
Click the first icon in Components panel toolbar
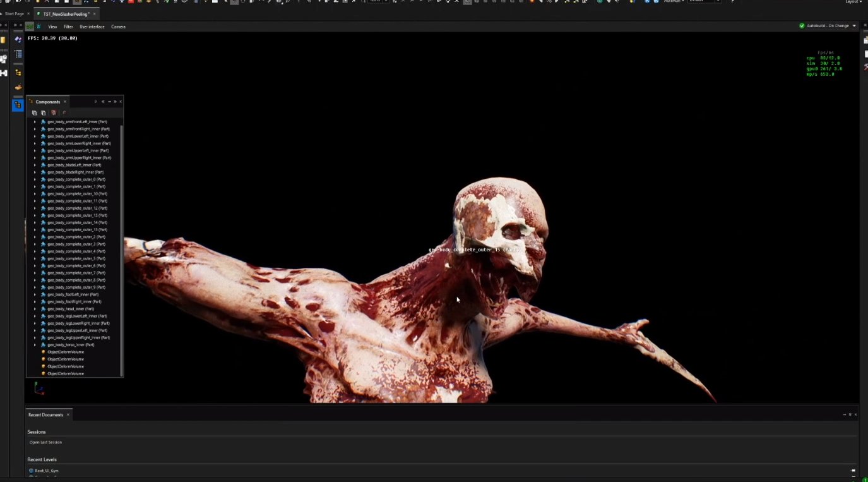click(35, 112)
